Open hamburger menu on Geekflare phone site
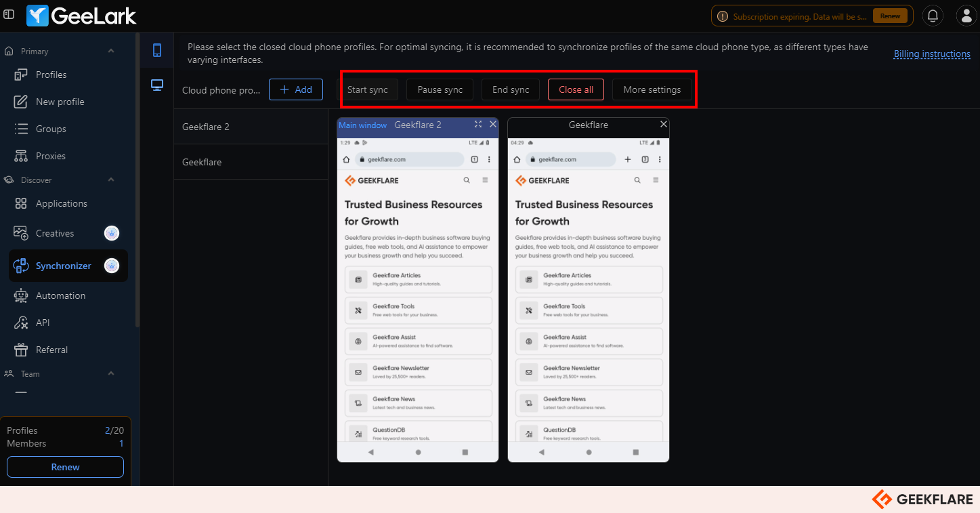980x513 pixels. click(656, 180)
